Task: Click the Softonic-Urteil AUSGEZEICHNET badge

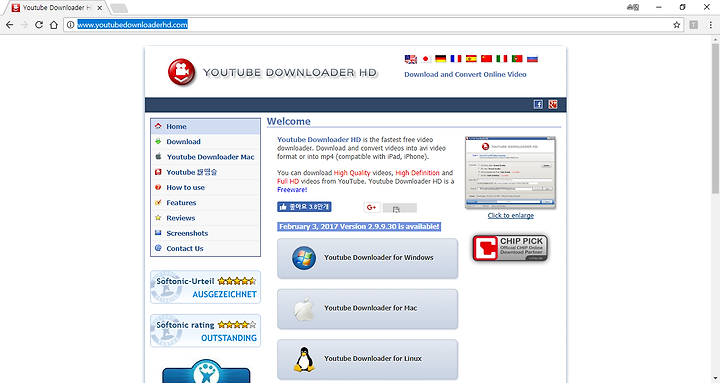Action: [205, 287]
